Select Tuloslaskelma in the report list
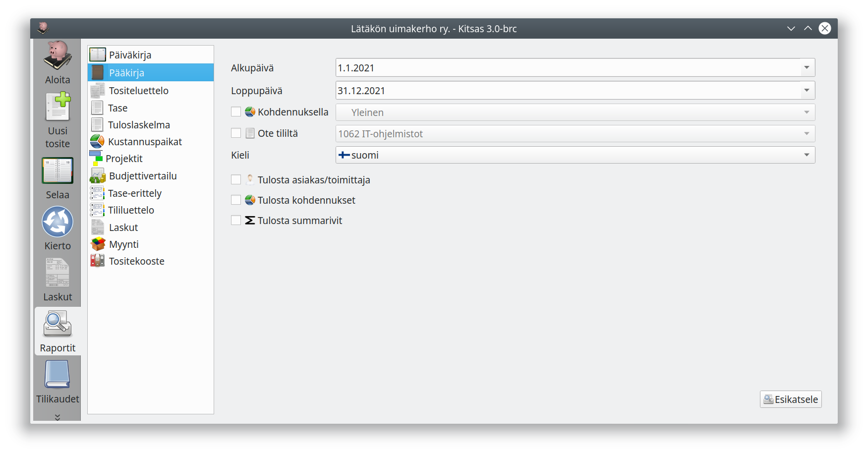 [151, 124]
